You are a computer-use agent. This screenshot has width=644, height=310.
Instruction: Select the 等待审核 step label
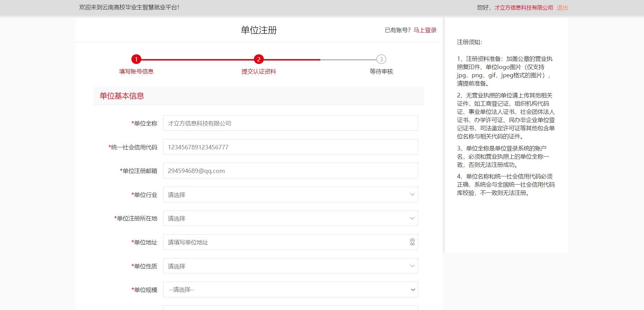click(381, 71)
